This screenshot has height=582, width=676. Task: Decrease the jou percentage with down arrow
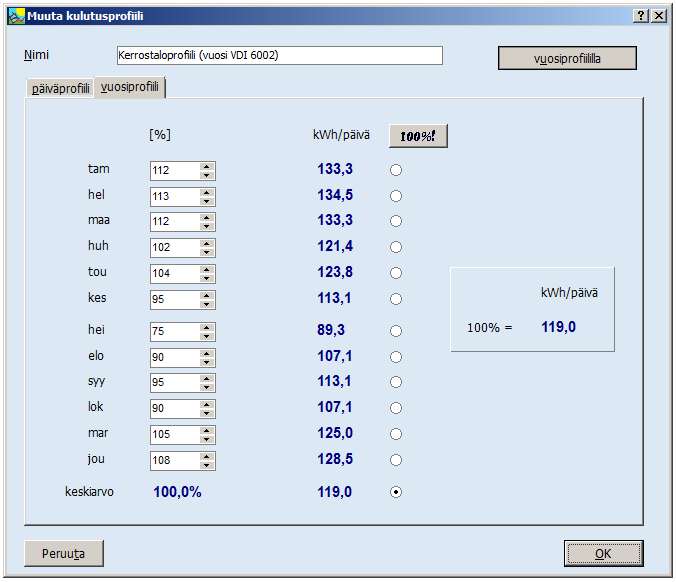pyautogui.click(x=207, y=465)
